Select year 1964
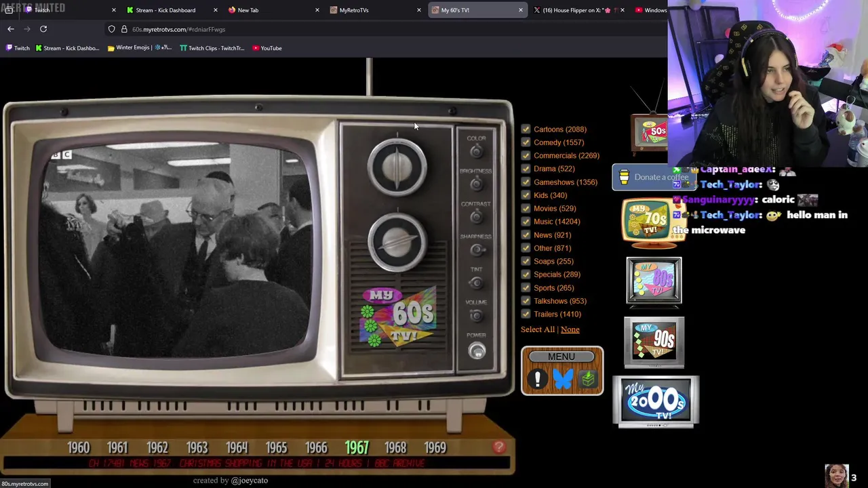 coord(237,448)
